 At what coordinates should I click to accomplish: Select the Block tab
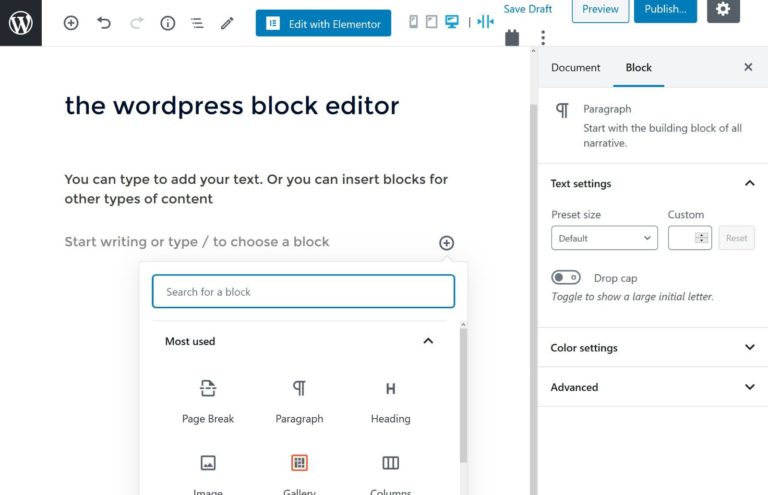(x=638, y=68)
